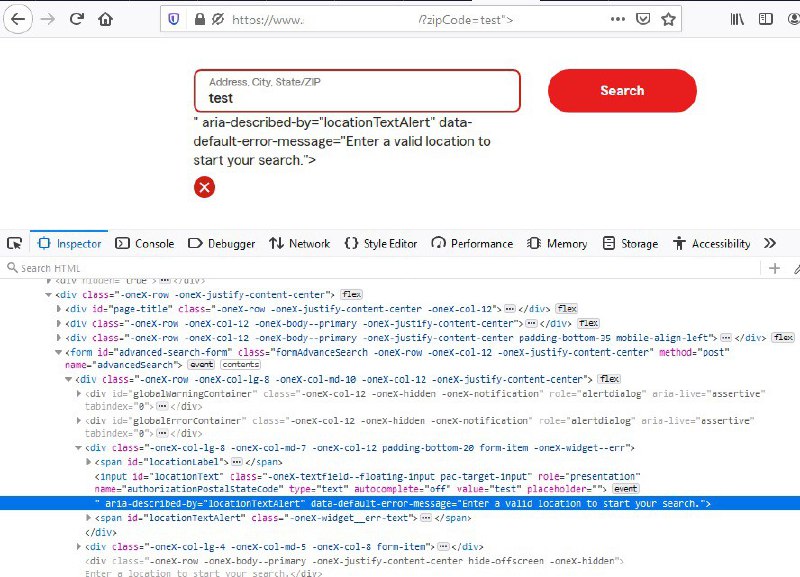Viewport: 800px width, 577px height.
Task: Activate the element picker tool
Action: [x=15, y=243]
